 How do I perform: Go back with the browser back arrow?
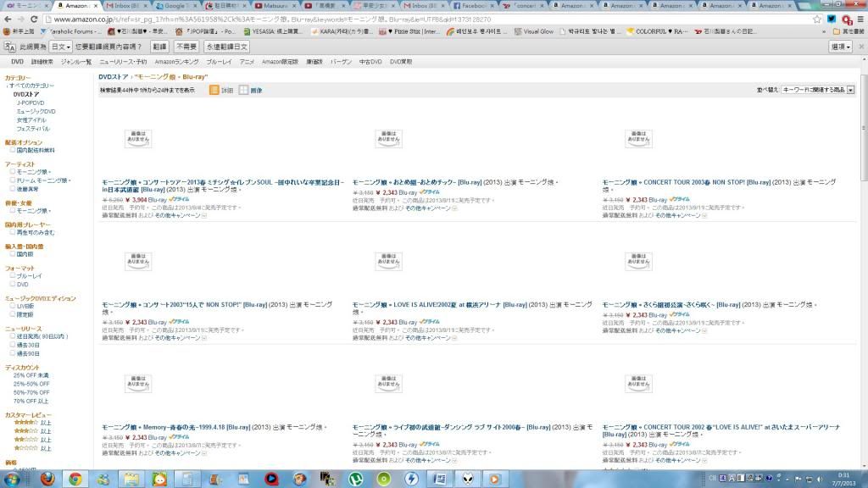click(x=8, y=19)
